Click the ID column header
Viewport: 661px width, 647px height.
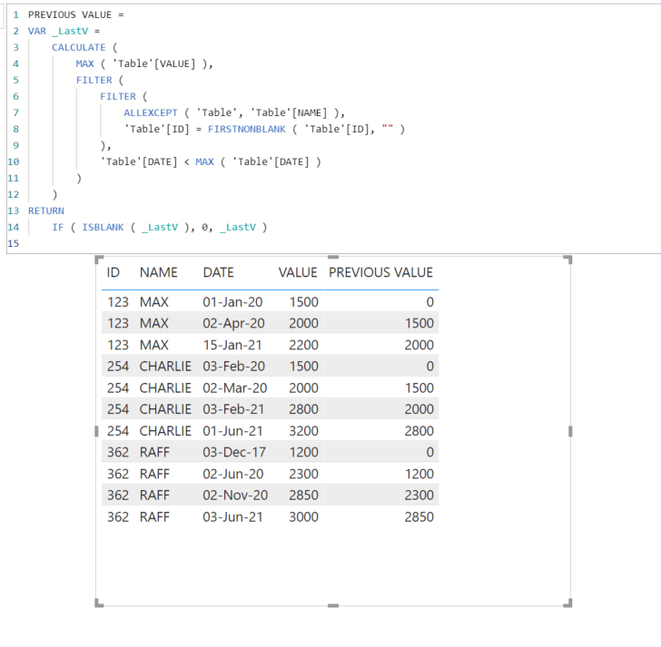click(x=113, y=273)
